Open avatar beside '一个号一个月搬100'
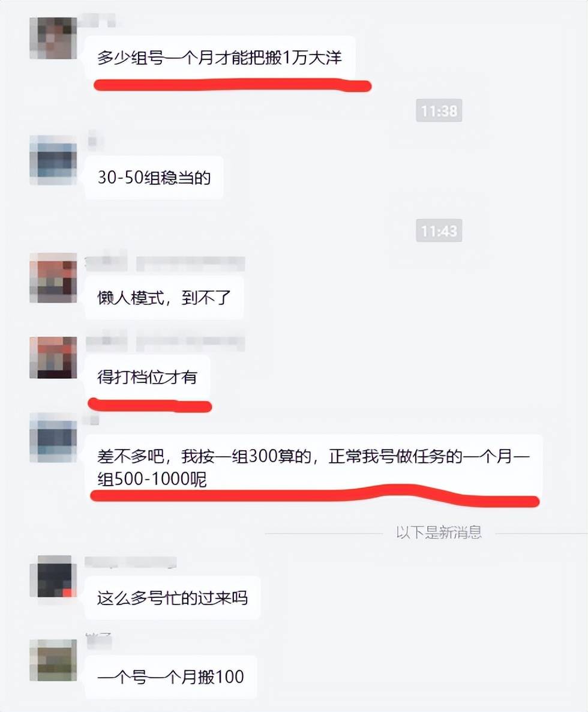This screenshot has width=588, height=712. click(53, 660)
